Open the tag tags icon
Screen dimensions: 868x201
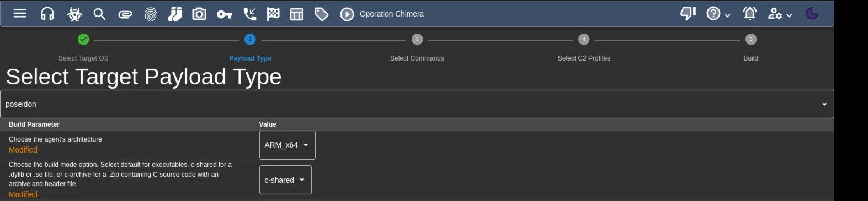click(321, 14)
